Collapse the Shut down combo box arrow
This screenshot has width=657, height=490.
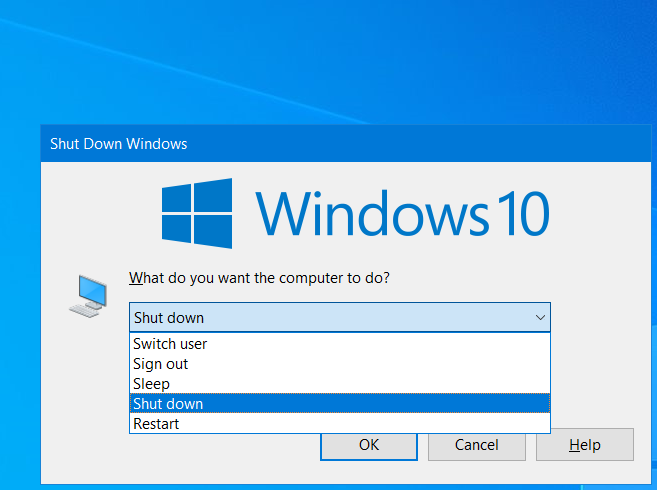click(x=540, y=318)
